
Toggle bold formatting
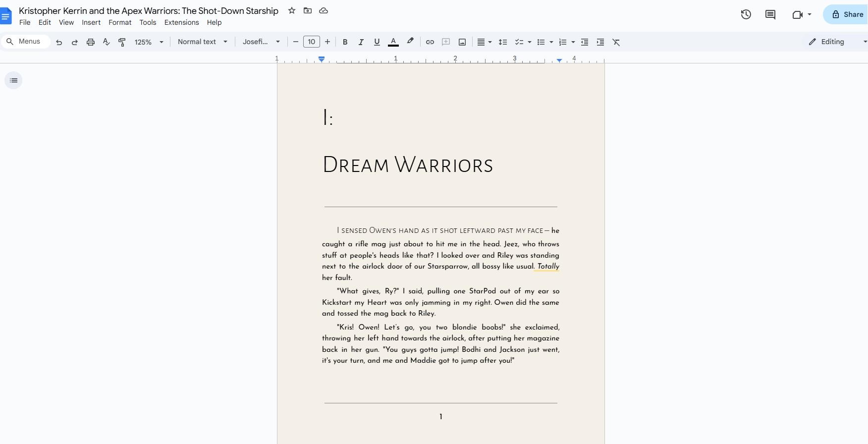coord(345,42)
